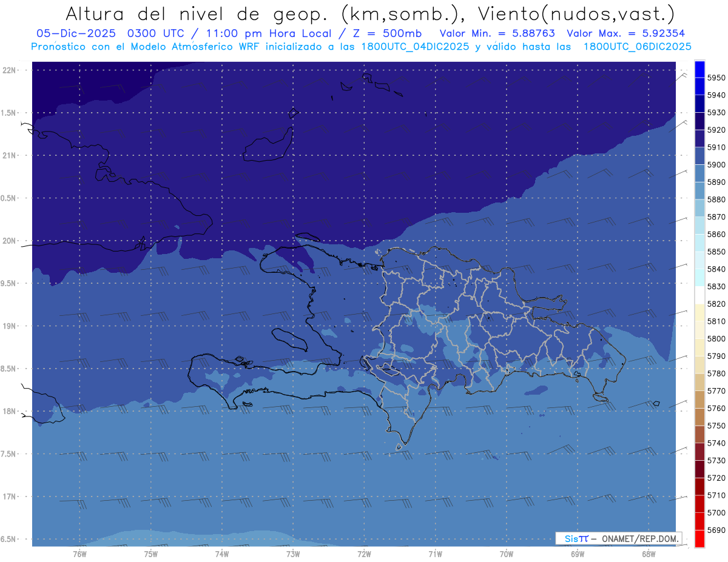
Task: Click the '5770' legend value
Action: (716, 391)
